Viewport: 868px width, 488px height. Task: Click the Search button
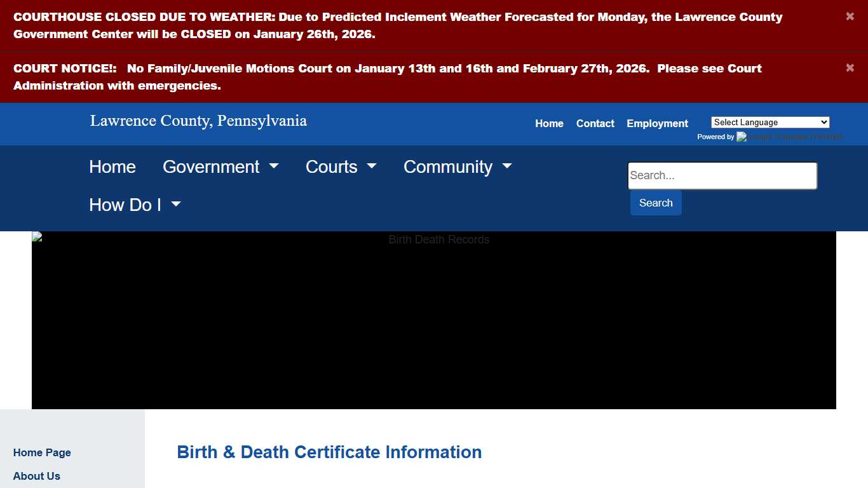[655, 203]
